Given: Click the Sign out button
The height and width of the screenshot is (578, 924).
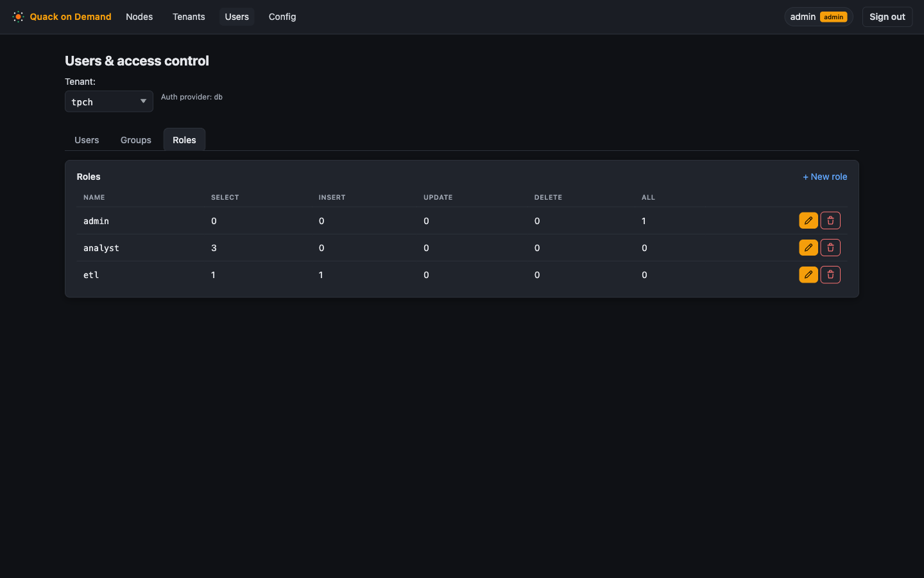Looking at the screenshot, I should (x=887, y=17).
